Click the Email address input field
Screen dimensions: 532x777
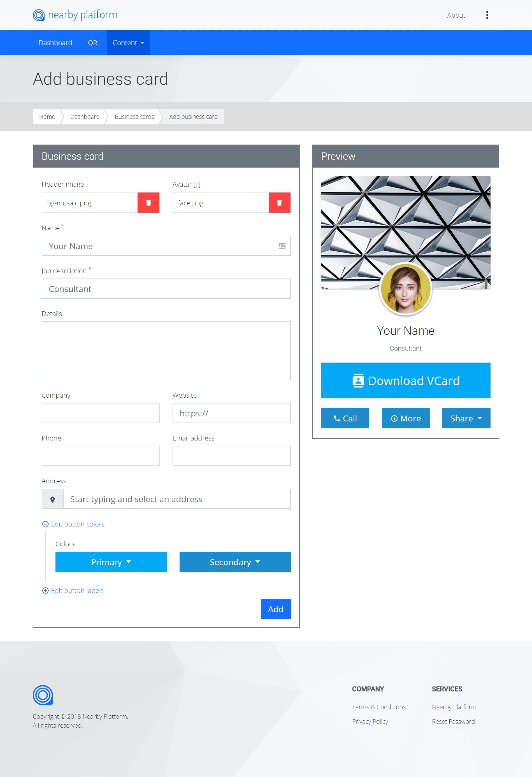click(232, 456)
